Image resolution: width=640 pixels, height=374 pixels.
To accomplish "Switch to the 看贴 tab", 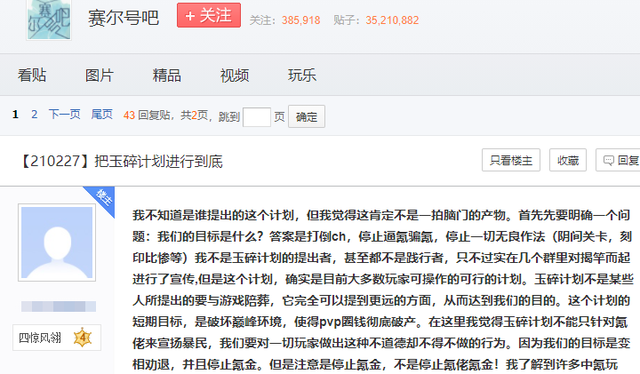I will click(32, 75).
